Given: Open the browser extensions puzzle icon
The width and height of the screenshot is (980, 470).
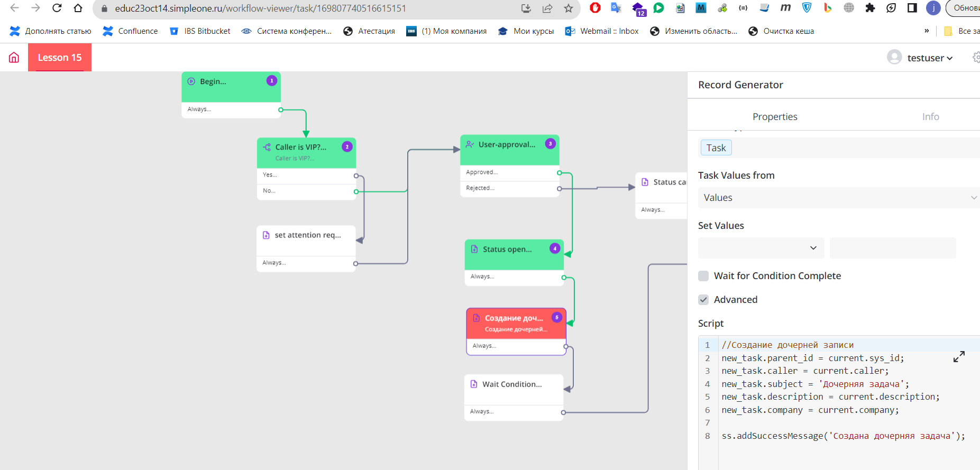Looking at the screenshot, I should point(870,8).
